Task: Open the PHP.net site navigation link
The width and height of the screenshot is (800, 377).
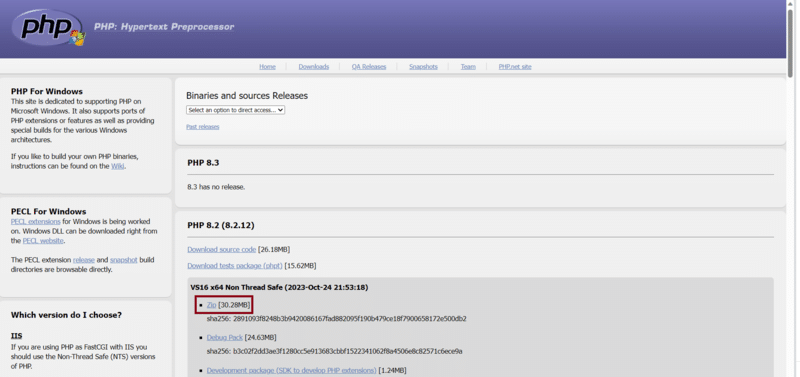Action: 515,67
